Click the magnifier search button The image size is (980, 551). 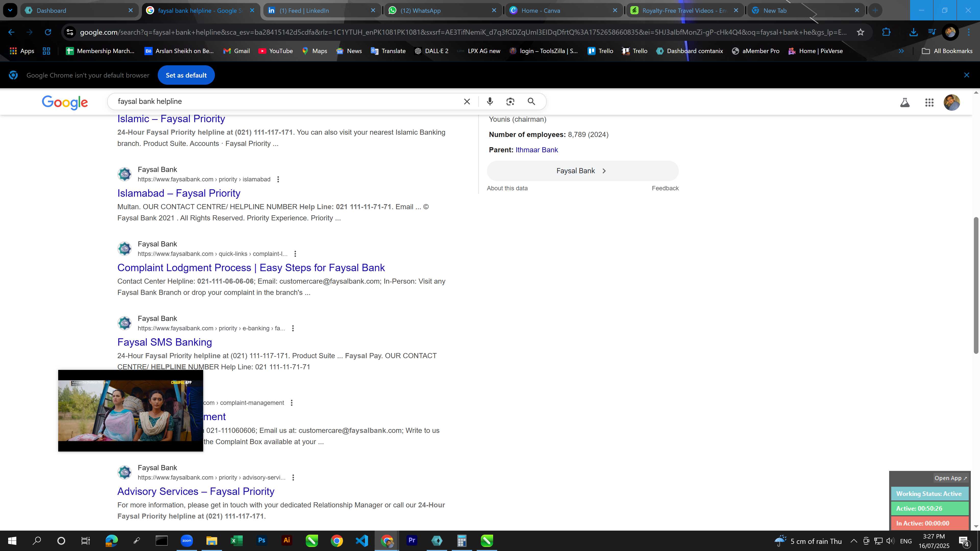click(x=531, y=102)
